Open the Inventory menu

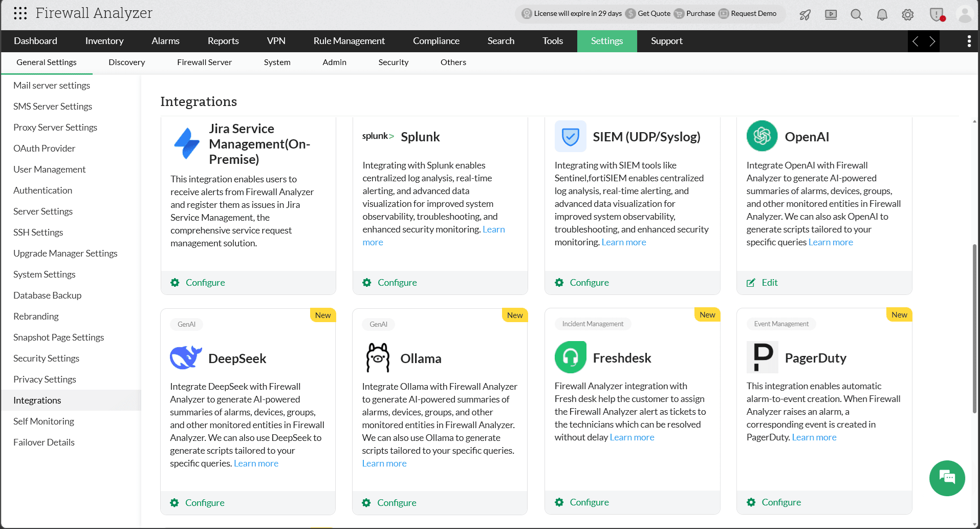click(x=104, y=41)
